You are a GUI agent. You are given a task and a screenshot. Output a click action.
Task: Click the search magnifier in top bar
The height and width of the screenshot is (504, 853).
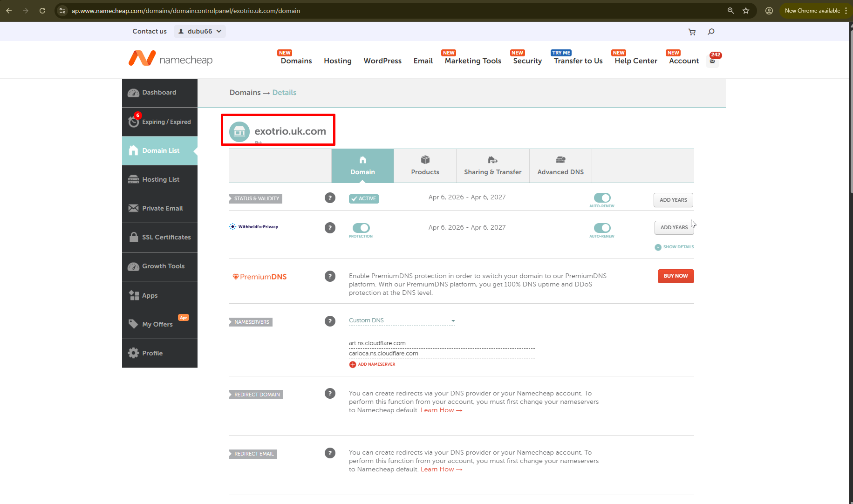pos(711,32)
